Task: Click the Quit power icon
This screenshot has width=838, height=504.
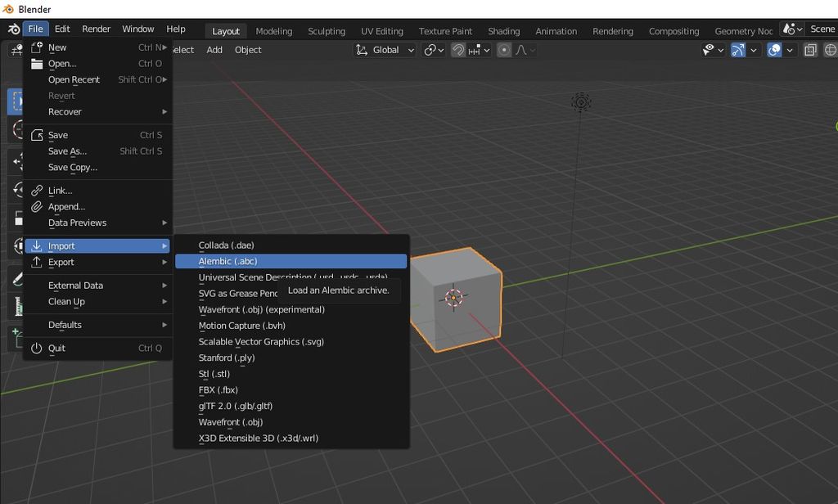Action: coord(37,349)
